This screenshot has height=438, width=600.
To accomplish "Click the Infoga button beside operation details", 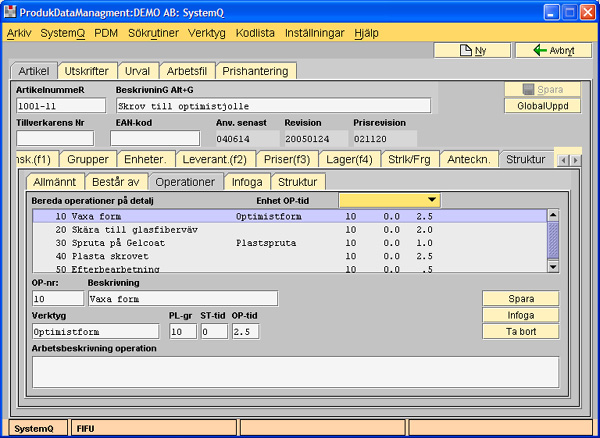I will 521,315.
